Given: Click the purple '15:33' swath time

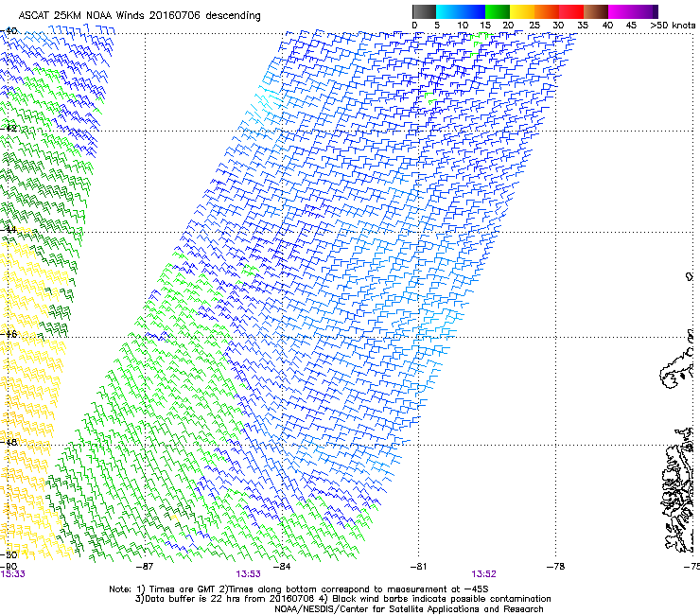Looking at the screenshot, I should click(12, 574).
